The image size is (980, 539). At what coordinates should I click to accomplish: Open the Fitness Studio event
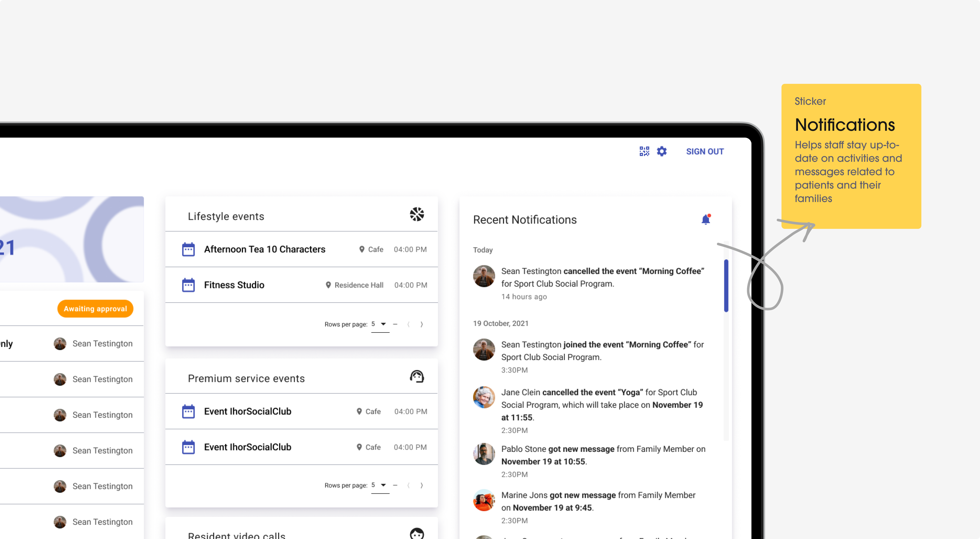pyautogui.click(x=302, y=285)
